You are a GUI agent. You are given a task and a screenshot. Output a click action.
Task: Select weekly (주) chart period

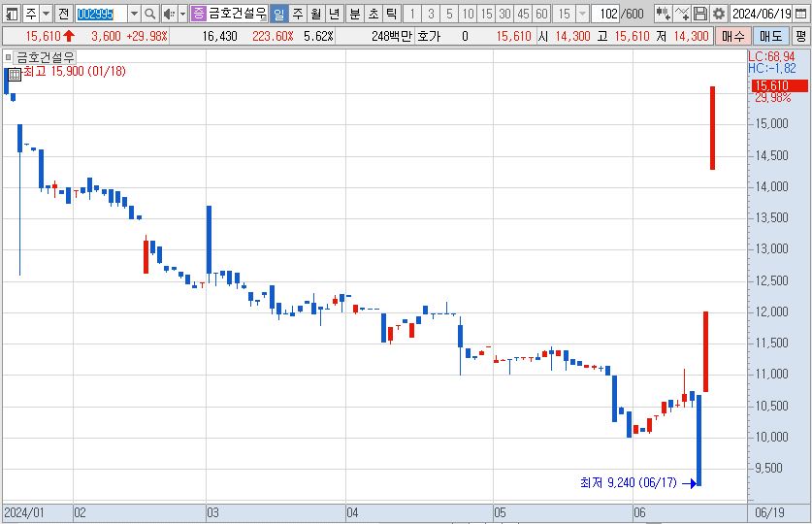pyautogui.click(x=297, y=14)
